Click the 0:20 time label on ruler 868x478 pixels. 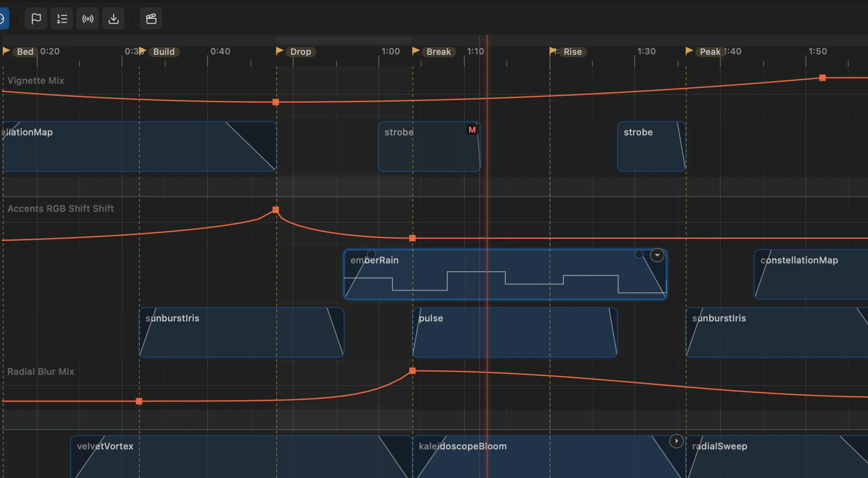click(x=50, y=51)
